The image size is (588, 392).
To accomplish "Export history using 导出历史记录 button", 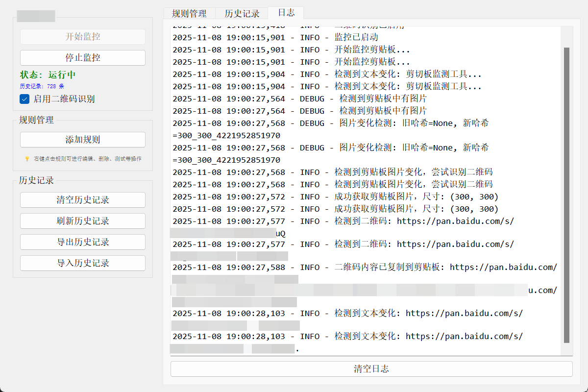I will (x=83, y=242).
